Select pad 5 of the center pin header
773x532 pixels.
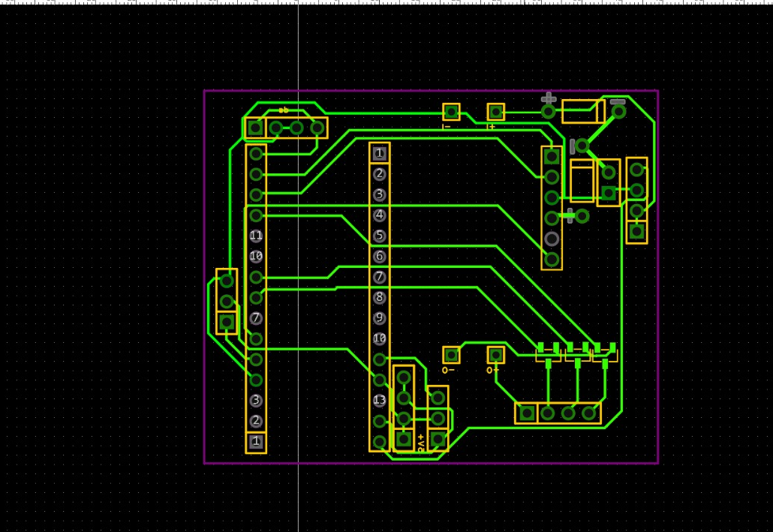pyautogui.click(x=379, y=236)
